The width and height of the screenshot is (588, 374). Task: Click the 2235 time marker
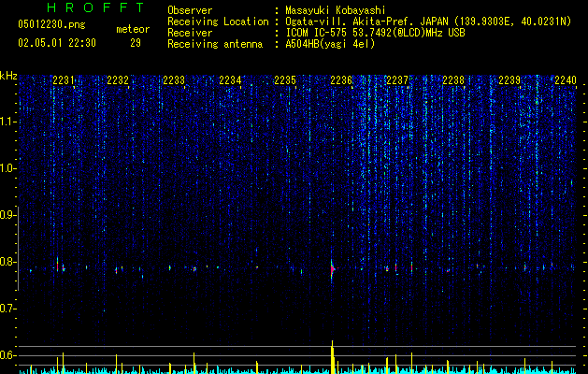(x=285, y=80)
